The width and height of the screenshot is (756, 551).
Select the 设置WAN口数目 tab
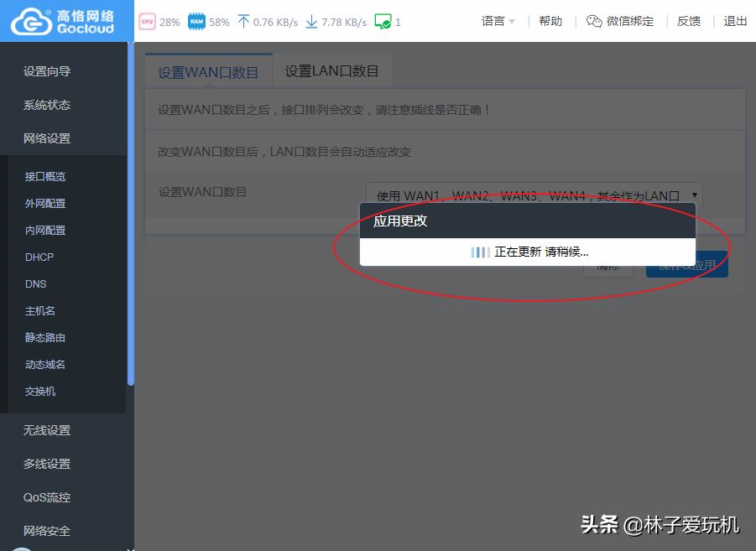[208, 72]
